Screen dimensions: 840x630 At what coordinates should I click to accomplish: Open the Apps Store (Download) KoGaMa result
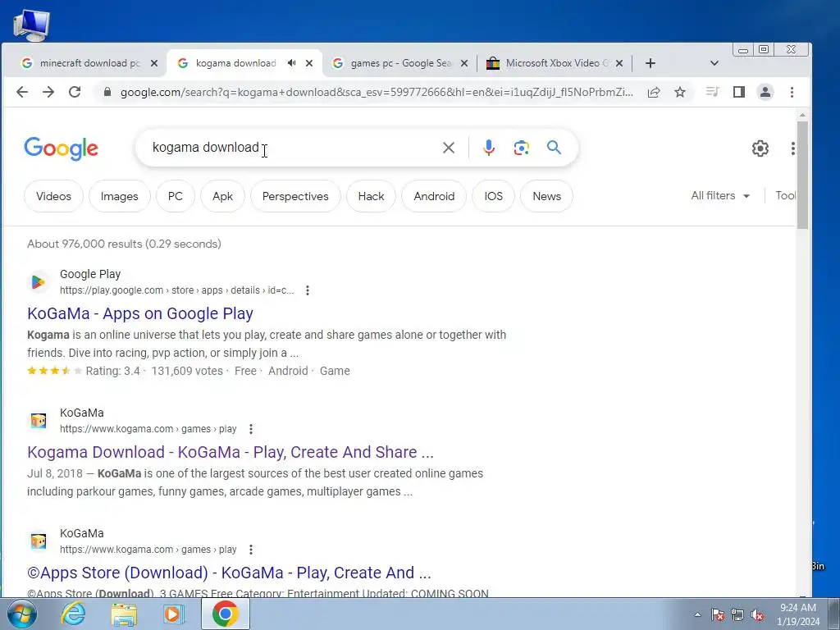pyautogui.click(x=230, y=573)
